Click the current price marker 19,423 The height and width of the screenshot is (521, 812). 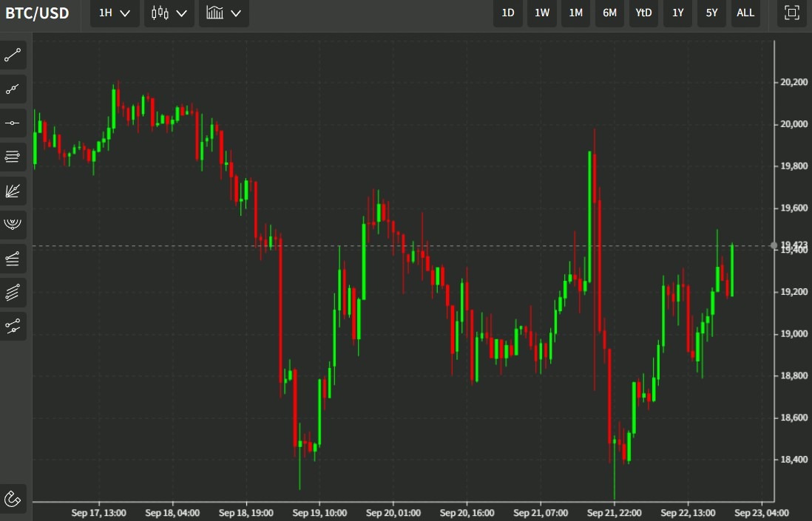pyautogui.click(x=794, y=244)
